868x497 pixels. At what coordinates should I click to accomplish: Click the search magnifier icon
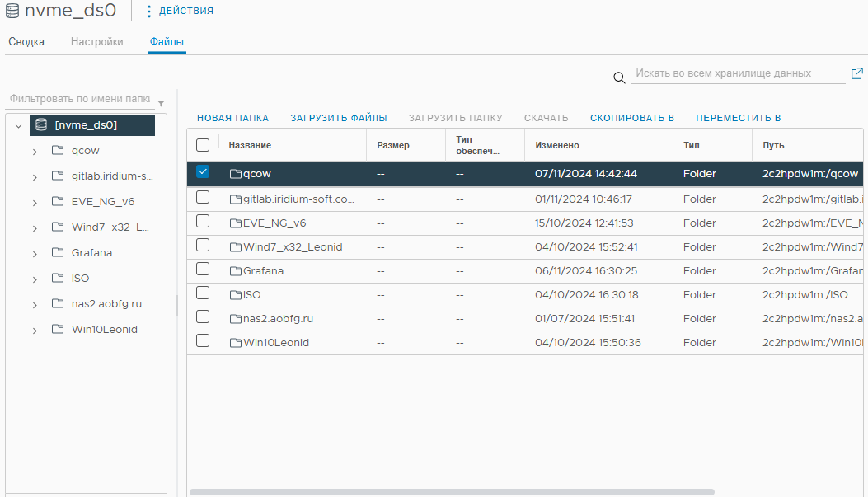tap(619, 77)
